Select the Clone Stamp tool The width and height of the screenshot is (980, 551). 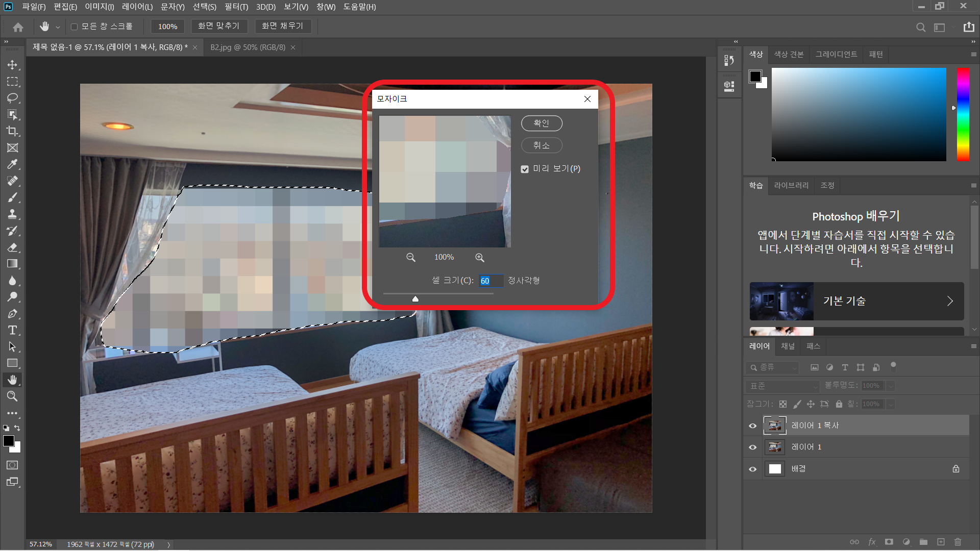click(x=12, y=214)
